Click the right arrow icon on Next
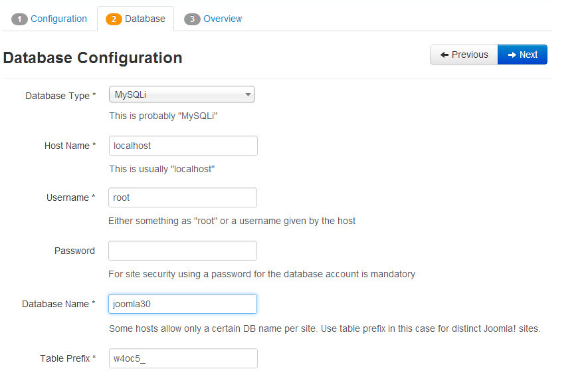The height and width of the screenshot is (373, 588). [512, 55]
